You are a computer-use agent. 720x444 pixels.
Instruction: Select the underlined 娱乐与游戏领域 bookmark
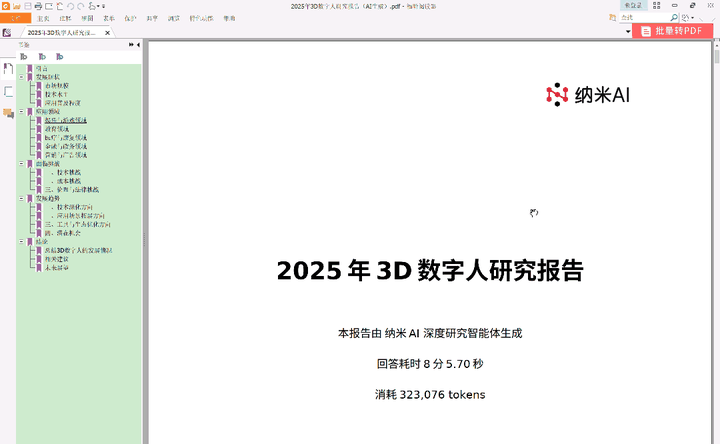point(66,120)
